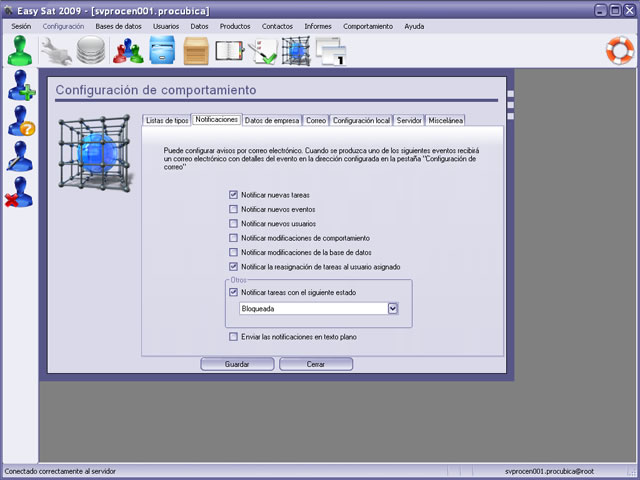640x480 pixels.
Task: Click the 'Guardar' button
Action: pos(237,365)
